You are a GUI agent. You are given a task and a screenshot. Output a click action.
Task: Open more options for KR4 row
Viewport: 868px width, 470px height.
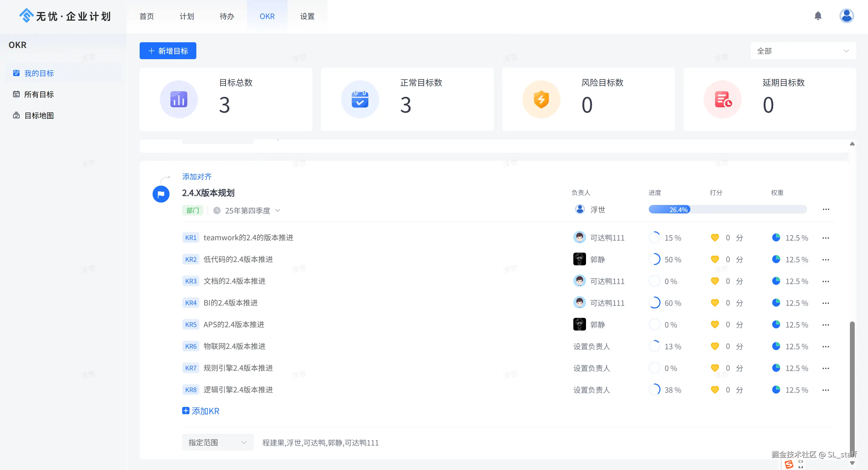[x=825, y=303]
